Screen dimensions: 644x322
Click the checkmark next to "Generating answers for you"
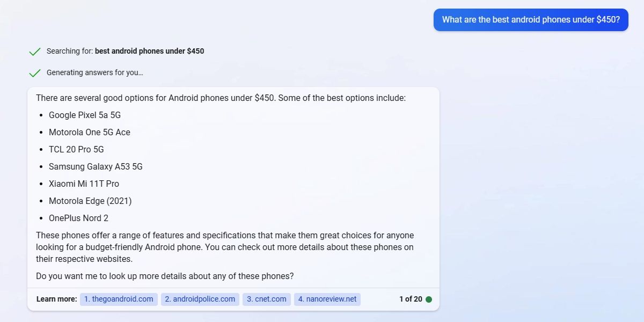tap(34, 72)
